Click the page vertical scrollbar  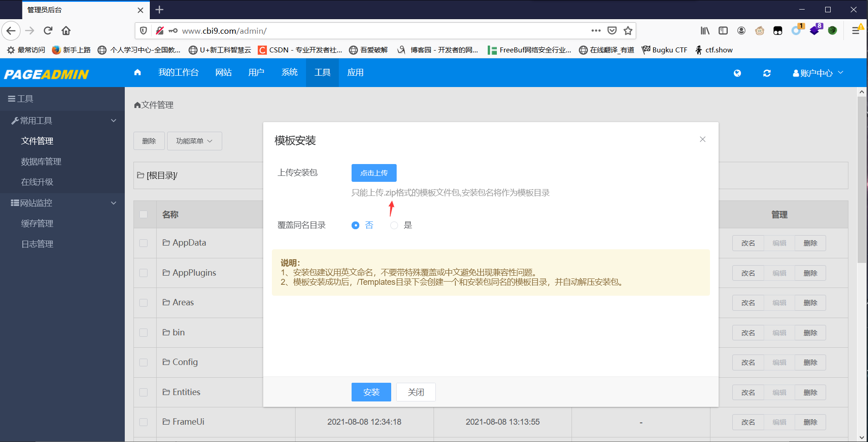[862, 180]
